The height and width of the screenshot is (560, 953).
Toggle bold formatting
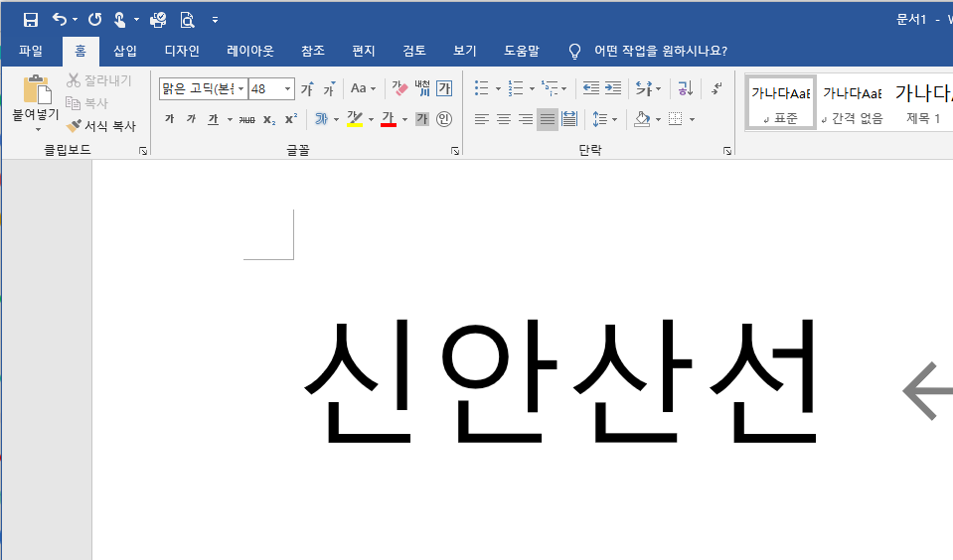tap(170, 119)
